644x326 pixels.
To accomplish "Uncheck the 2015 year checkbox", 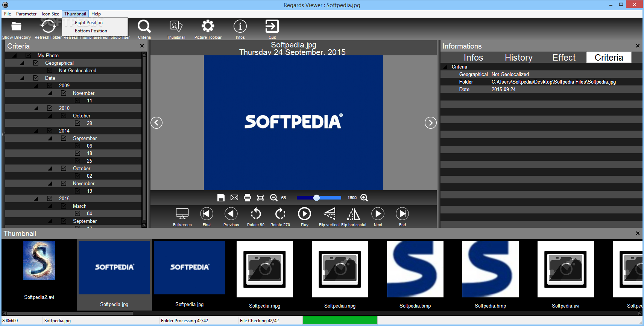I will [x=50, y=198].
